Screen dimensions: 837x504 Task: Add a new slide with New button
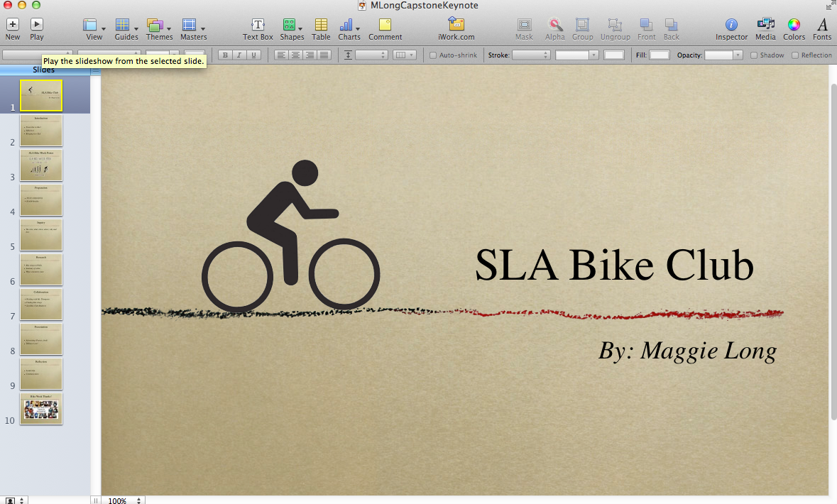click(x=13, y=26)
